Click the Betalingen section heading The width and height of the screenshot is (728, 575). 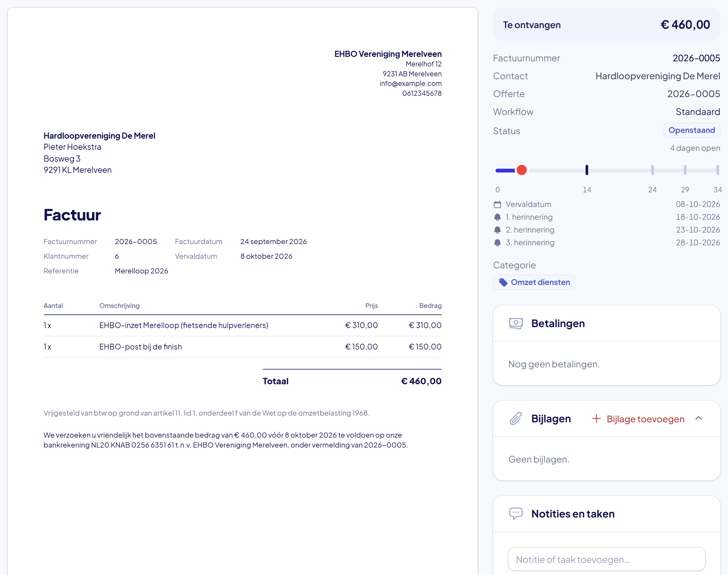pos(558,324)
